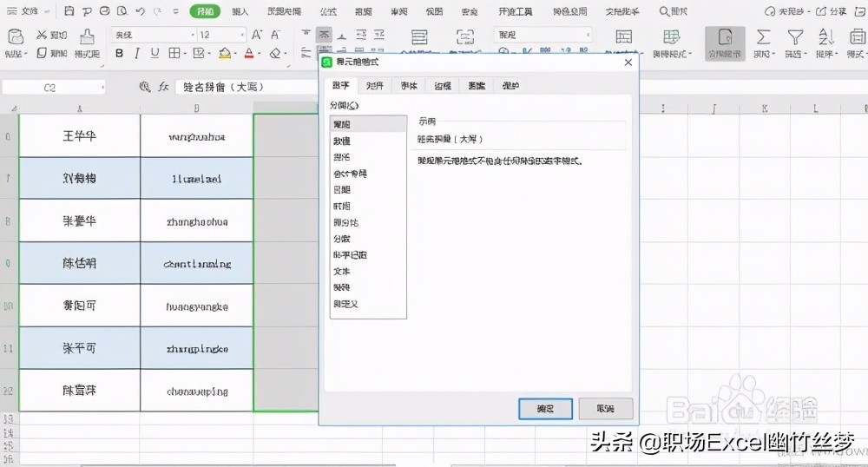
Task: Switch to Border tab in Format Cells dialog
Action: pyautogui.click(x=443, y=85)
